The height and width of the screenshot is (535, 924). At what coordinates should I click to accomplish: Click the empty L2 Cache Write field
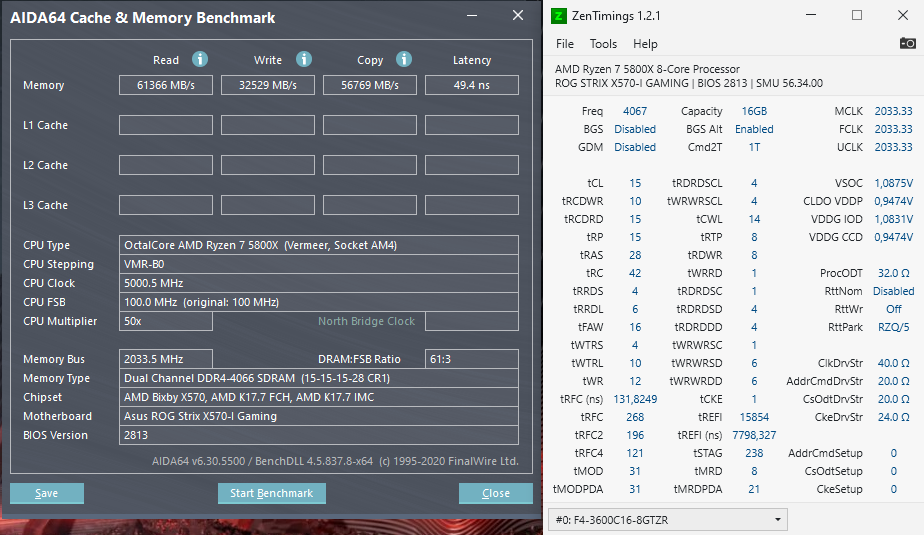[268, 165]
